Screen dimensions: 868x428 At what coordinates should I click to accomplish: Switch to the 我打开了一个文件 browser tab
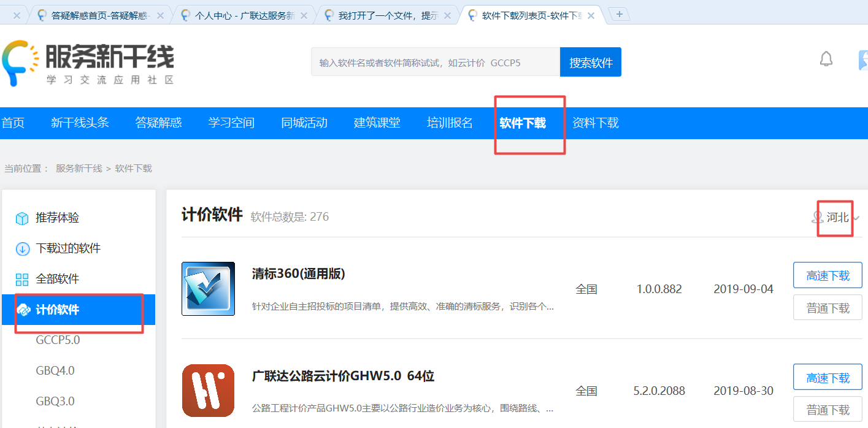point(387,15)
